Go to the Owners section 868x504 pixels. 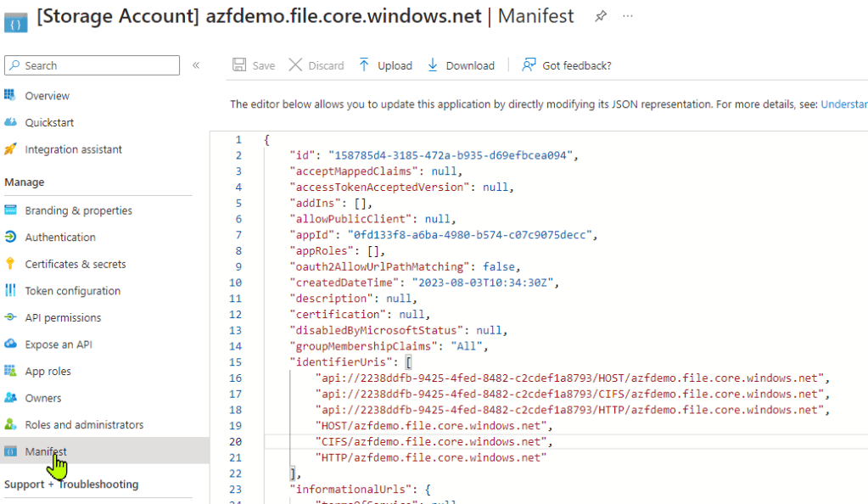pyautogui.click(x=42, y=398)
